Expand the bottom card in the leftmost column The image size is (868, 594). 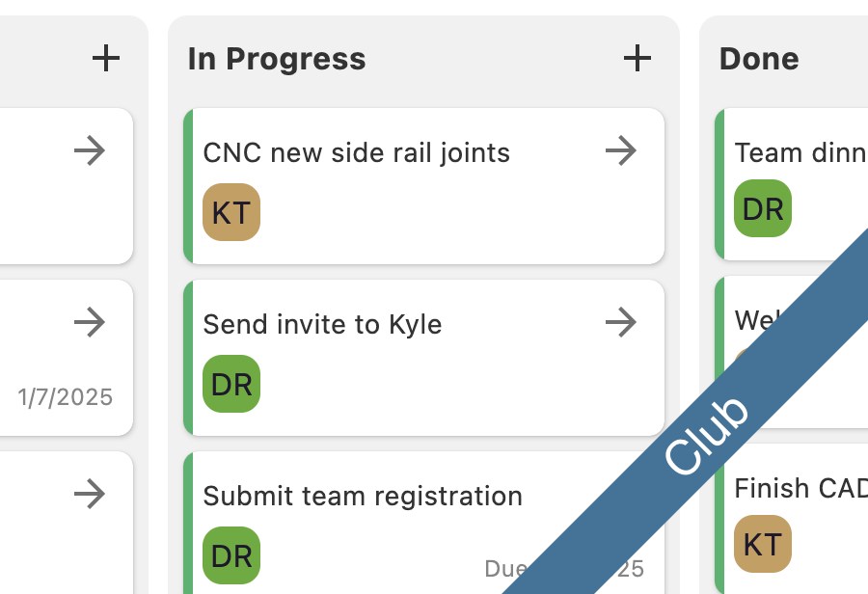[92, 495]
